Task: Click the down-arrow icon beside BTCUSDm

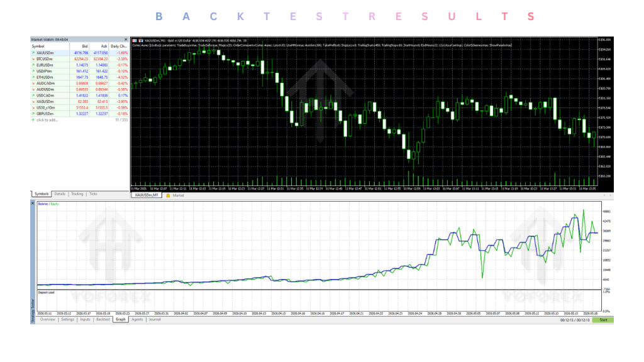Action: (x=33, y=59)
